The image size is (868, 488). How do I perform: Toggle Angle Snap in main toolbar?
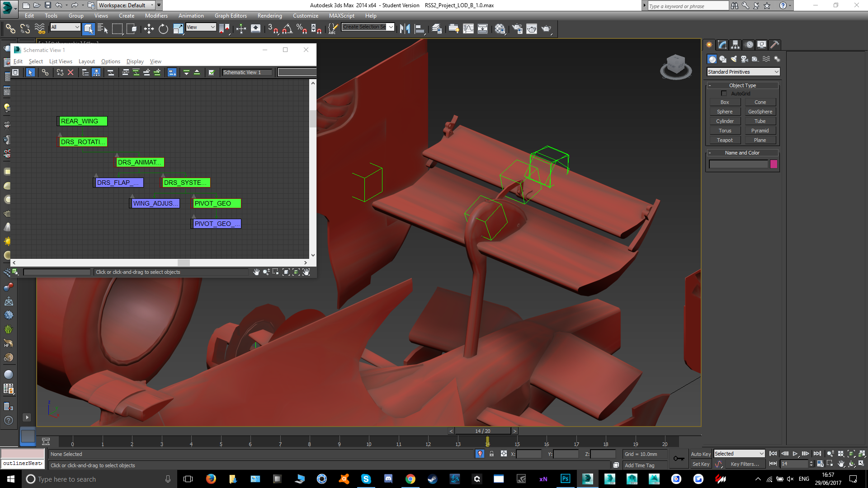coord(287,29)
